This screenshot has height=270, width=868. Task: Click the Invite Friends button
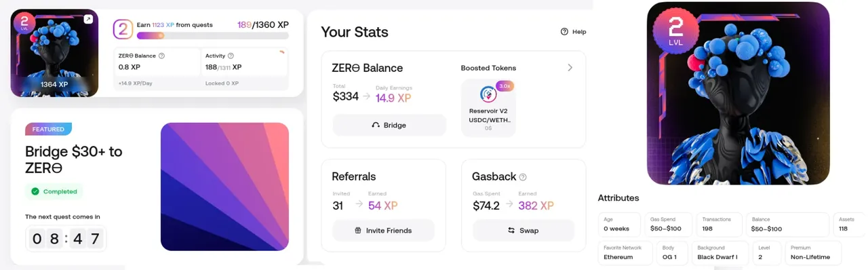point(383,230)
